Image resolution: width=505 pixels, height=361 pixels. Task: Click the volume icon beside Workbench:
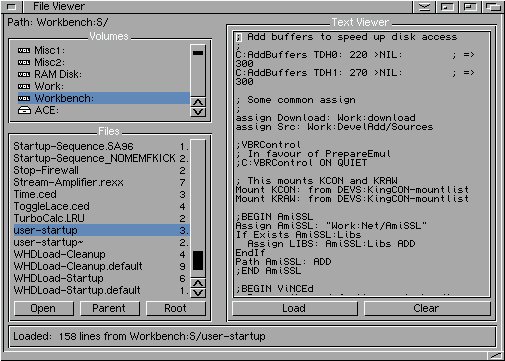point(24,99)
